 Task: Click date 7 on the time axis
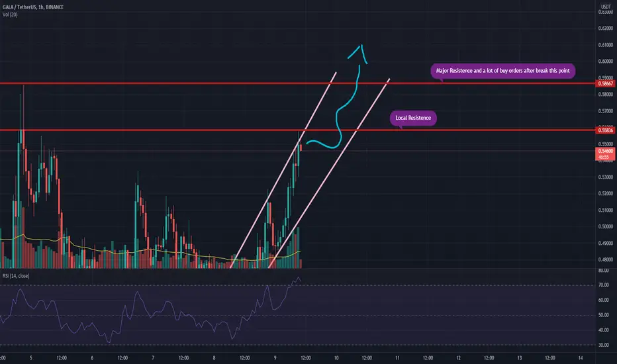coord(153,358)
